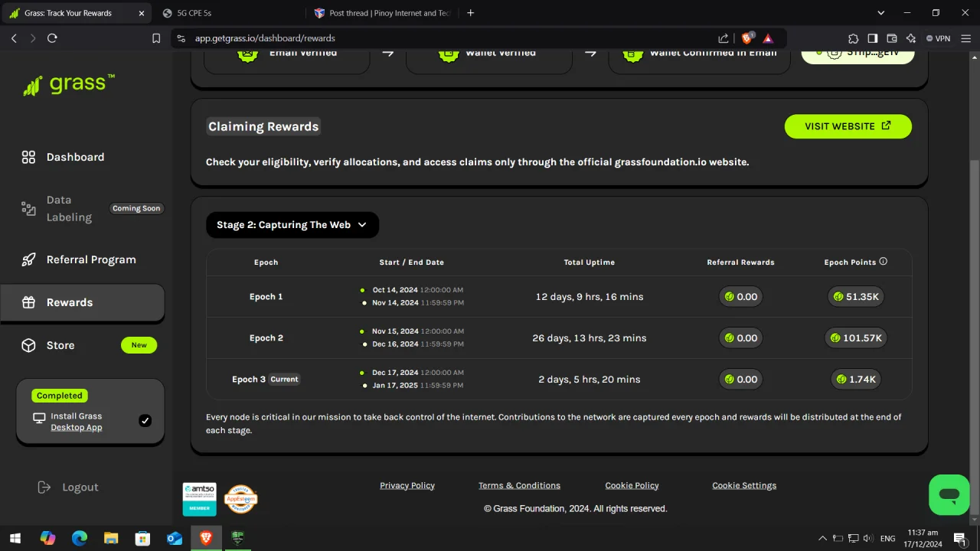Screen dimensions: 980x551
Task: Open Brave Shields panel
Action: tap(747, 38)
